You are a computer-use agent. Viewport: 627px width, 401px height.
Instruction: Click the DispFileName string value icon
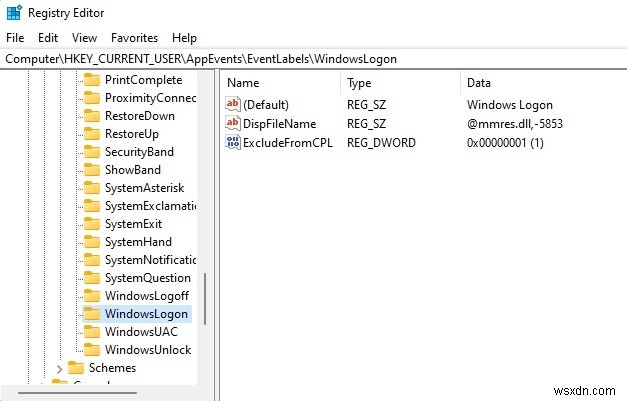click(233, 123)
